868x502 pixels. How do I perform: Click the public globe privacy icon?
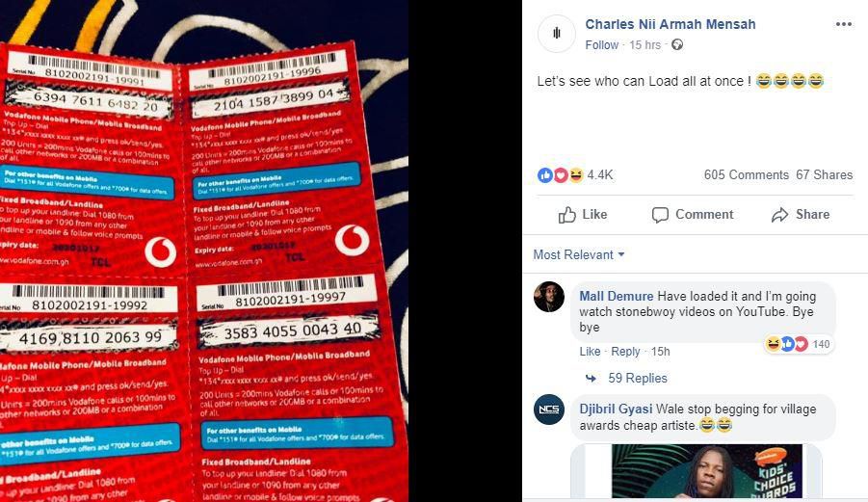[677, 45]
